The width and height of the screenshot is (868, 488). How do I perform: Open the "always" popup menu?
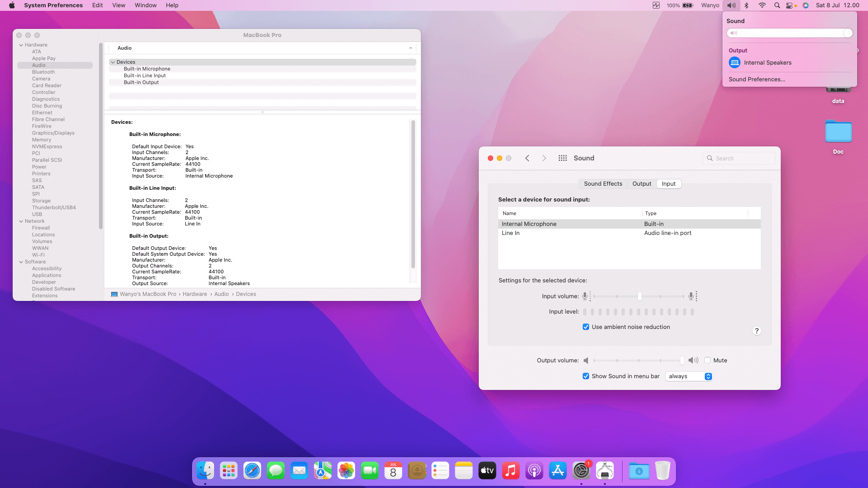(689, 376)
